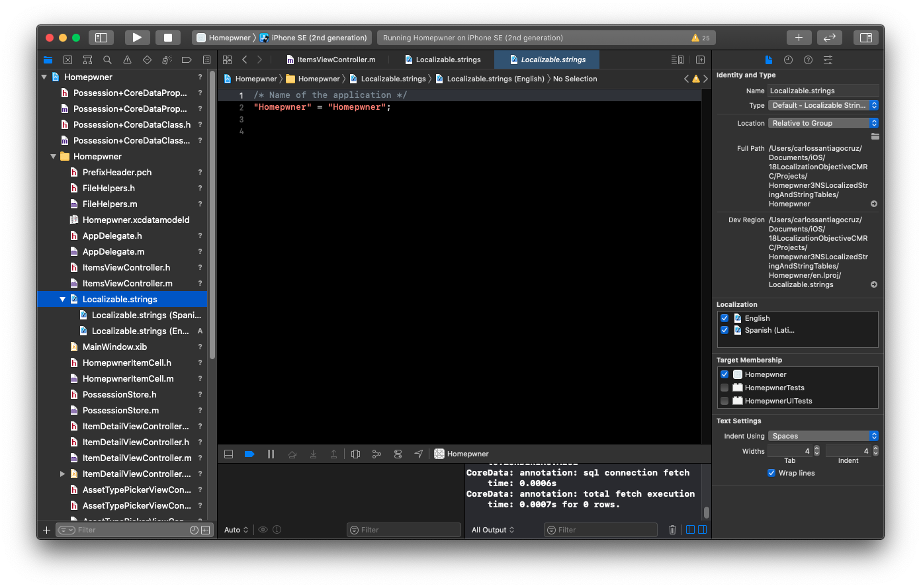
Task: Open the report navigator
Action: pyautogui.click(x=206, y=60)
